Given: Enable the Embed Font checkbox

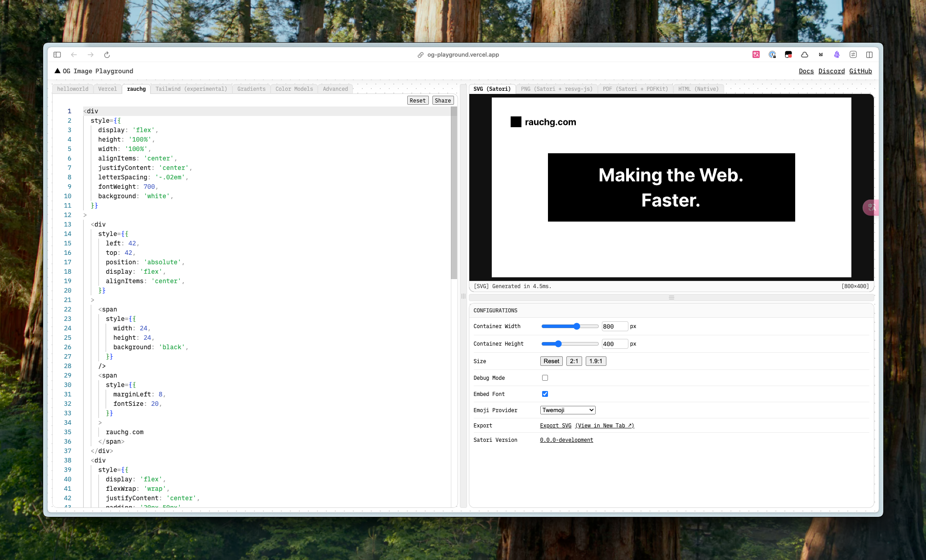Looking at the screenshot, I should pyautogui.click(x=545, y=394).
